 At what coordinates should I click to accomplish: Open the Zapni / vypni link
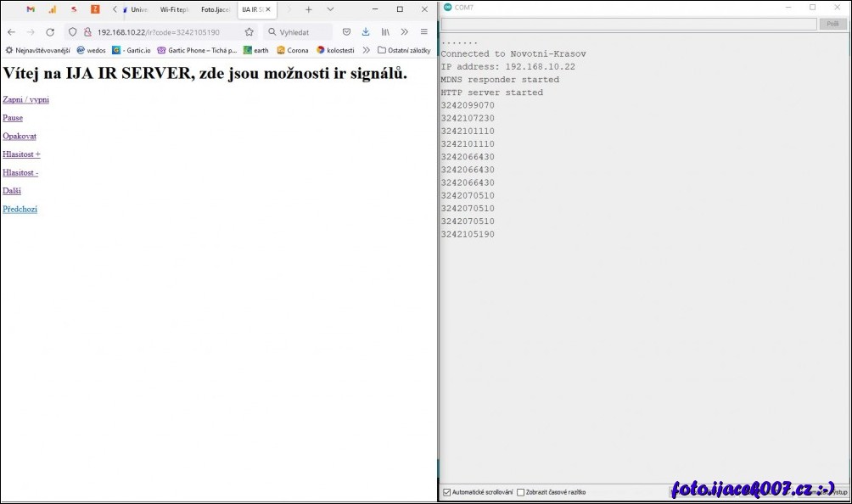(x=25, y=98)
